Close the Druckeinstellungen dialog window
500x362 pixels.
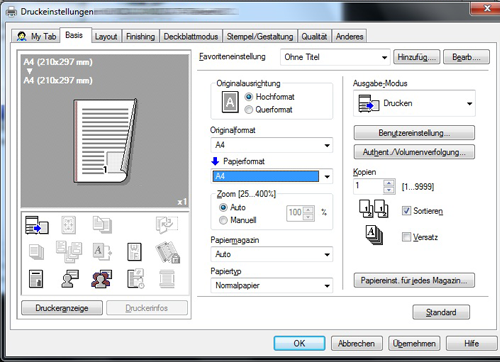[487, 8]
